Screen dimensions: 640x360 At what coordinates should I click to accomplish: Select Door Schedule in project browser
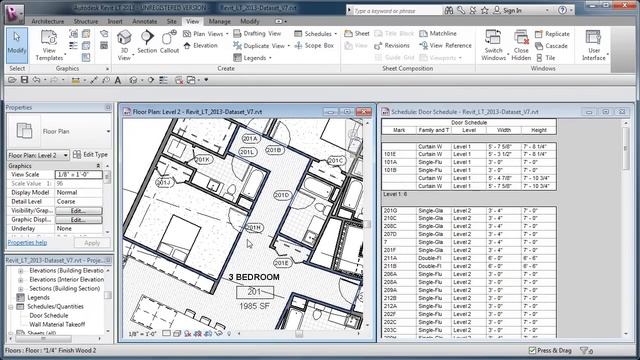pos(49,316)
